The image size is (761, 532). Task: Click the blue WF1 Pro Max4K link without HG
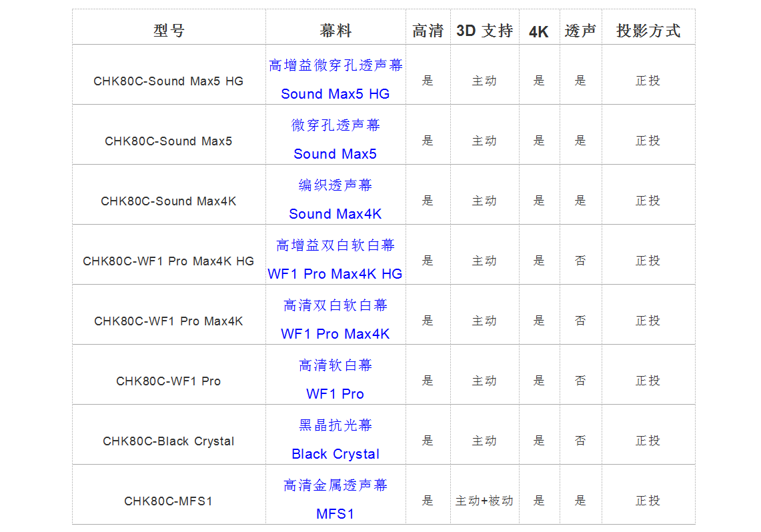(335, 334)
